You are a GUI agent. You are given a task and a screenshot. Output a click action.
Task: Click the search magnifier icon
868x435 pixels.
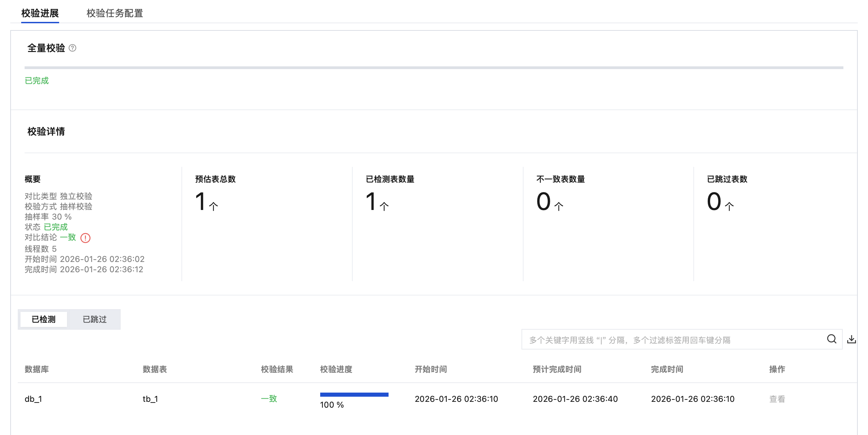pyautogui.click(x=831, y=339)
